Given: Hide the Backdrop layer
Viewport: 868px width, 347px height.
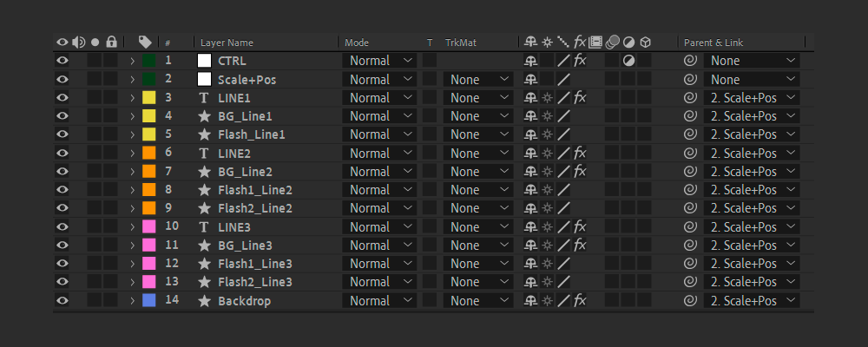Looking at the screenshot, I should (62, 301).
